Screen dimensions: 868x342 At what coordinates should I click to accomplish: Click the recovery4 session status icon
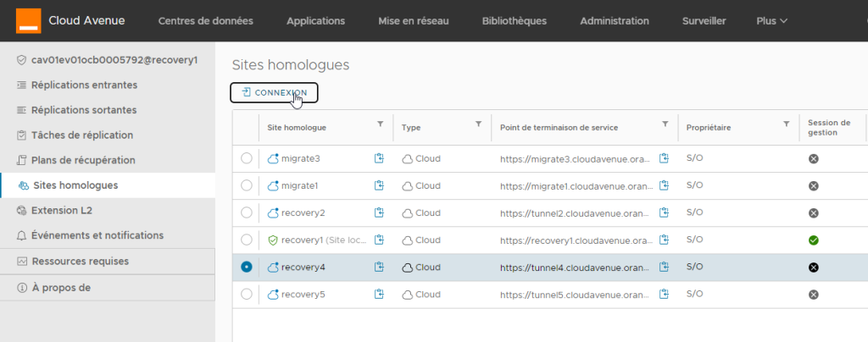[813, 268]
